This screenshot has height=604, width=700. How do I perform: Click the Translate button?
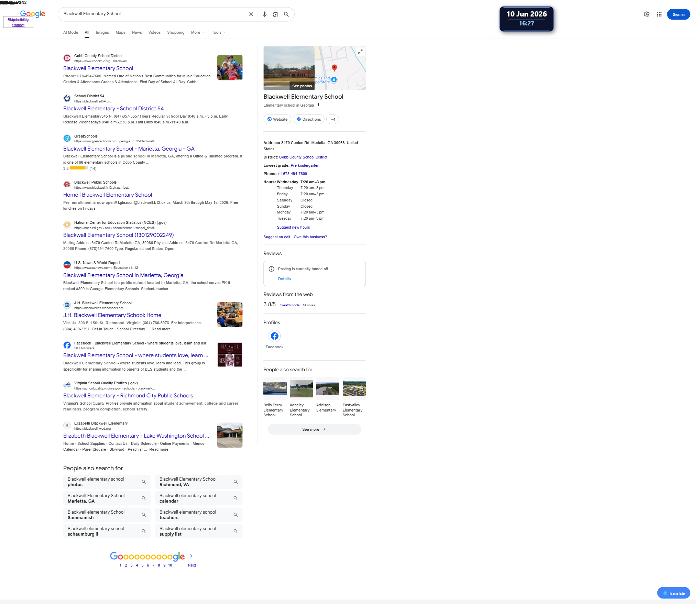[x=674, y=593]
